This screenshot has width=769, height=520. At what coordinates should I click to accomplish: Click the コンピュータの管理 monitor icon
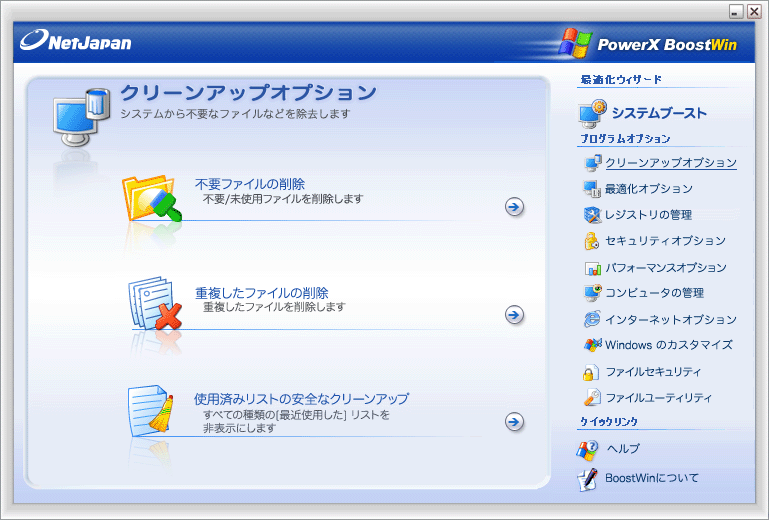point(592,293)
